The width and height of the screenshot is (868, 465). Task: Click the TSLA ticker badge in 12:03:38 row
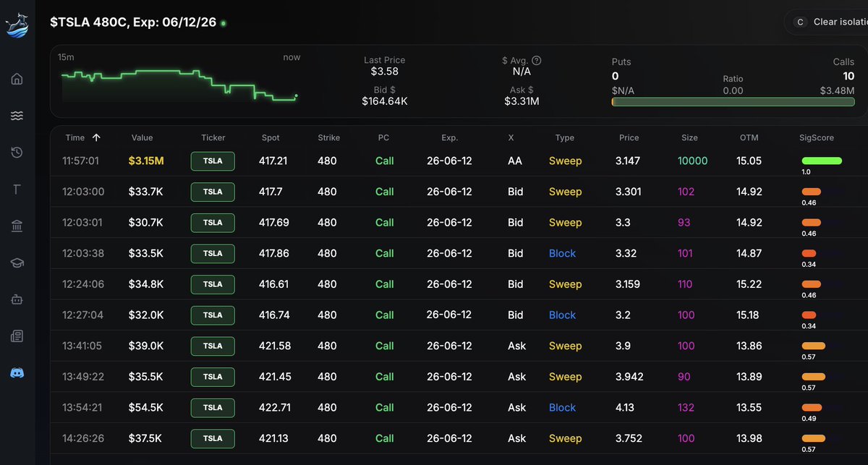(213, 253)
